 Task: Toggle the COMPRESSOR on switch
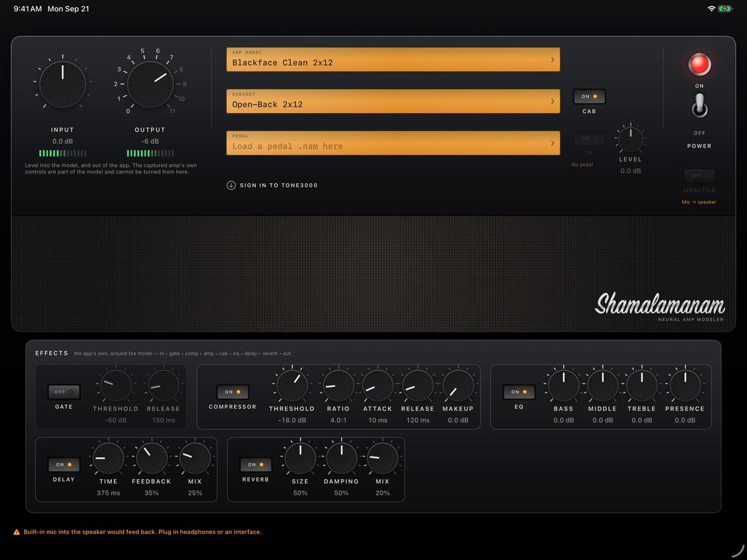point(233,392)
